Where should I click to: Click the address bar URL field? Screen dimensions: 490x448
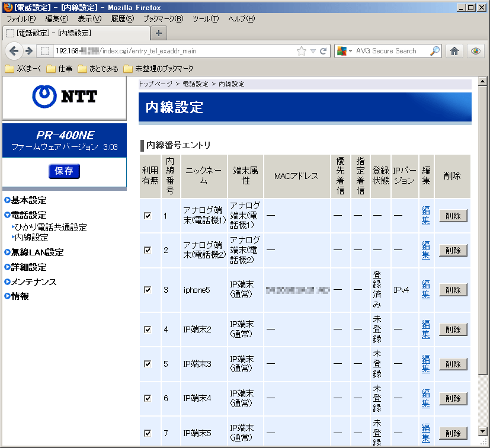coord(175,51)
